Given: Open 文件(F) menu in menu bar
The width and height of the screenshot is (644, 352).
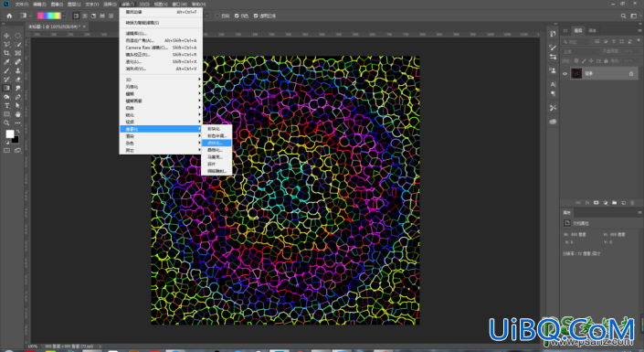Looking at the screenshot, I should 22,4.
